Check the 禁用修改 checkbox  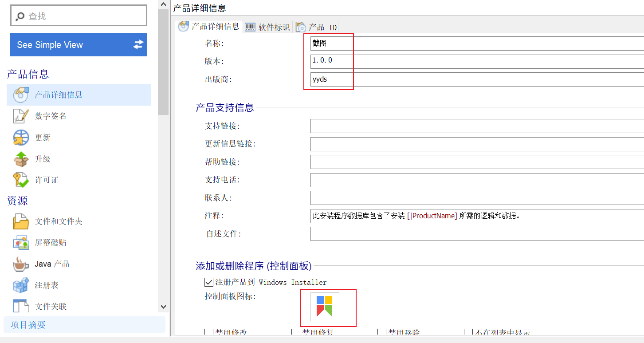point(208,332)
